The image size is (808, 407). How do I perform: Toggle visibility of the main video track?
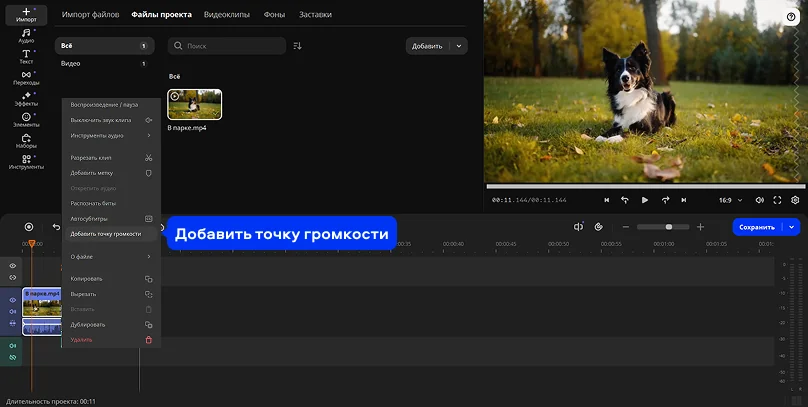[x=13, y=300]
